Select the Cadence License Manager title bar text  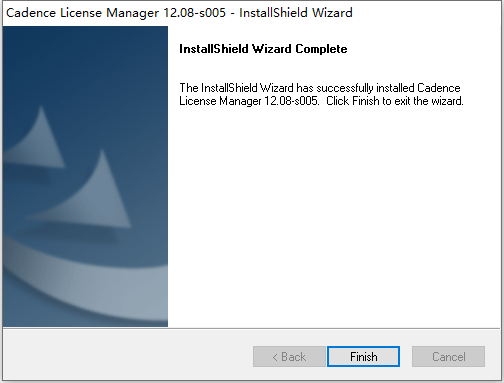click(179, 13)
